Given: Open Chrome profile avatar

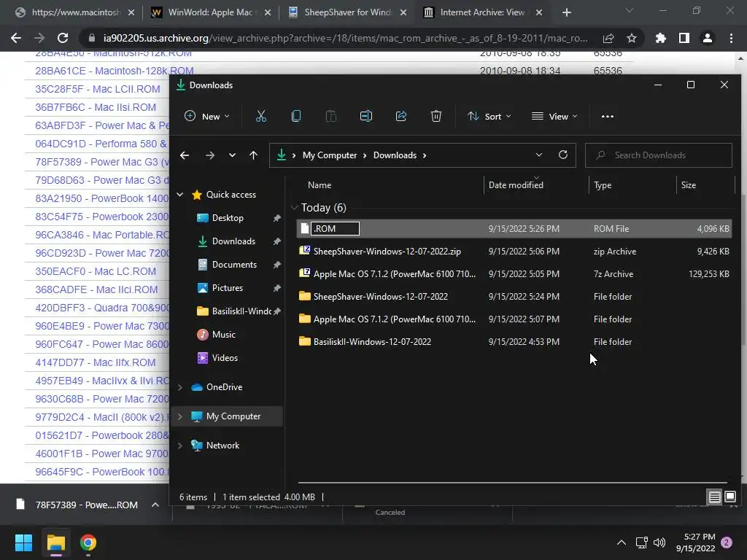Looking at the screenshot, I should point(708,38).
